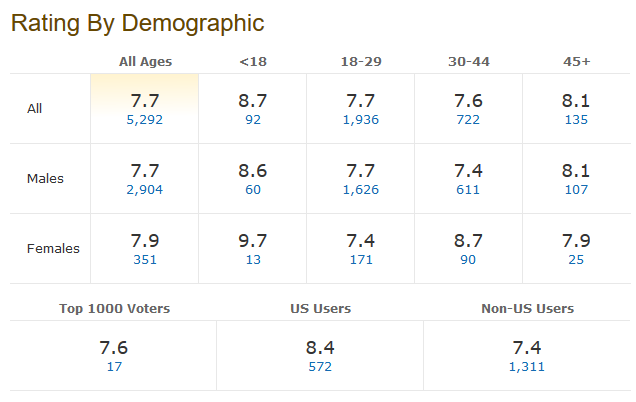This screenshot has height=402, width=636.
Task: Click the highlighted 7.7 All Ages rating cell
Action: 145,101
